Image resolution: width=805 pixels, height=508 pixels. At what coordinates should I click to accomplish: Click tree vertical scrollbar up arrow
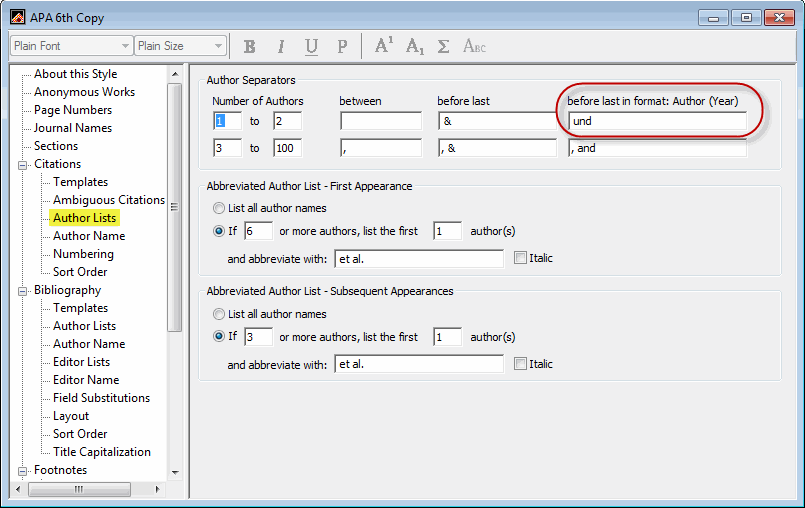175,74
